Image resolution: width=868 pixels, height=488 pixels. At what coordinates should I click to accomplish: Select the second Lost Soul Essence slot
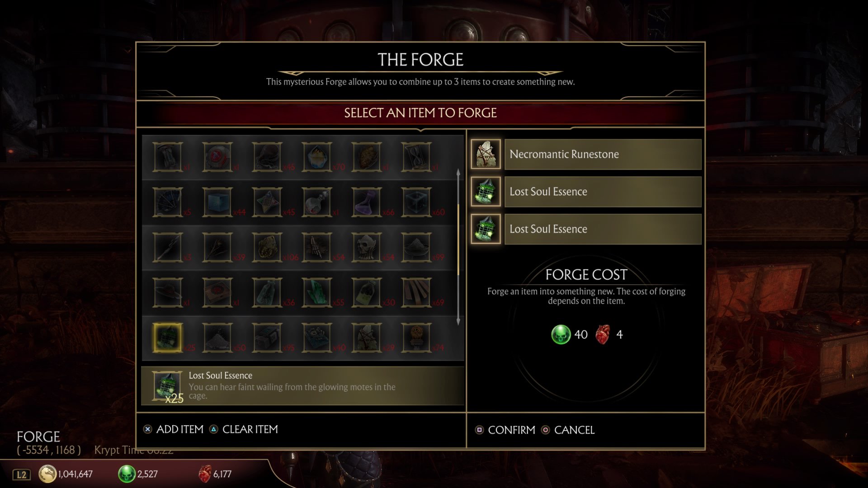586,192
